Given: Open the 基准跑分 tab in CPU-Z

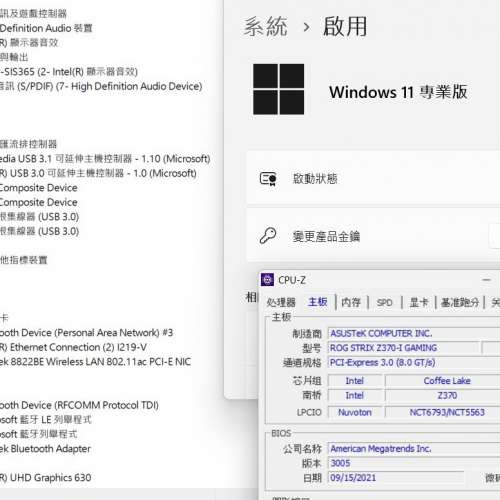Looking at the screenshot, I should coord(460,302).
